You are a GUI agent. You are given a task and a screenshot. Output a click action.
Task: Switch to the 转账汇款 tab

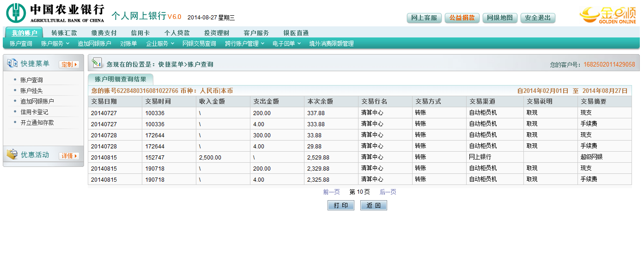point(64,33)
